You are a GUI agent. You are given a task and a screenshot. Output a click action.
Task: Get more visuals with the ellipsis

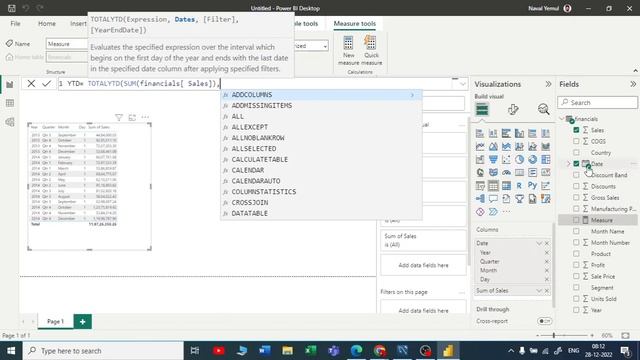point(507,212)
